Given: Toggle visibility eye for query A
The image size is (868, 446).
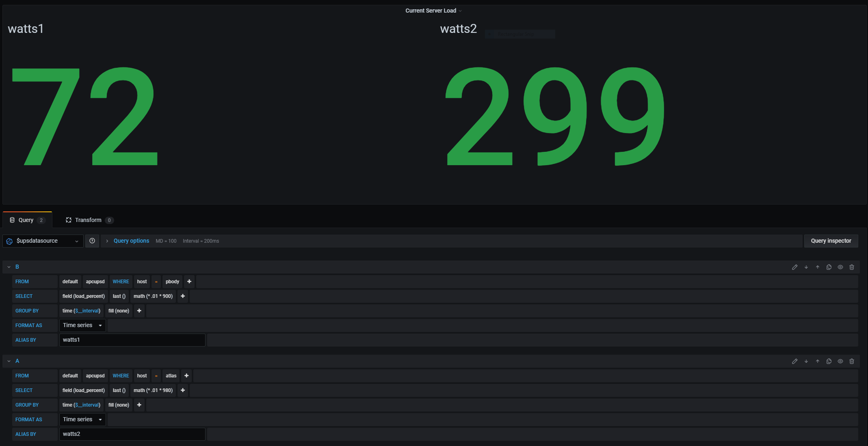Looking at the screenshot, I should click(x=840, y=361).
